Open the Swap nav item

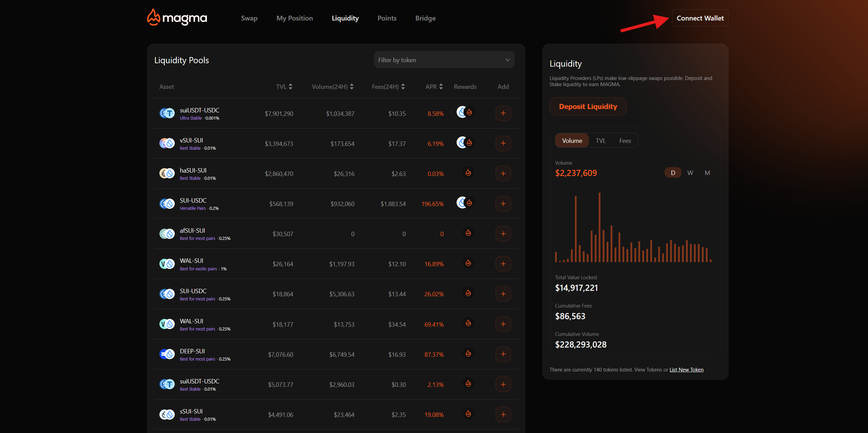pos(249,18)
